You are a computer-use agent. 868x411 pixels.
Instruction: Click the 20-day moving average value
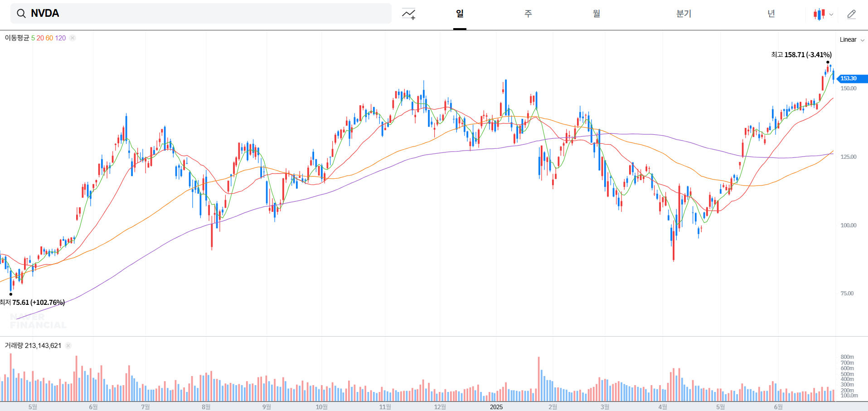[x=40, y=38]
